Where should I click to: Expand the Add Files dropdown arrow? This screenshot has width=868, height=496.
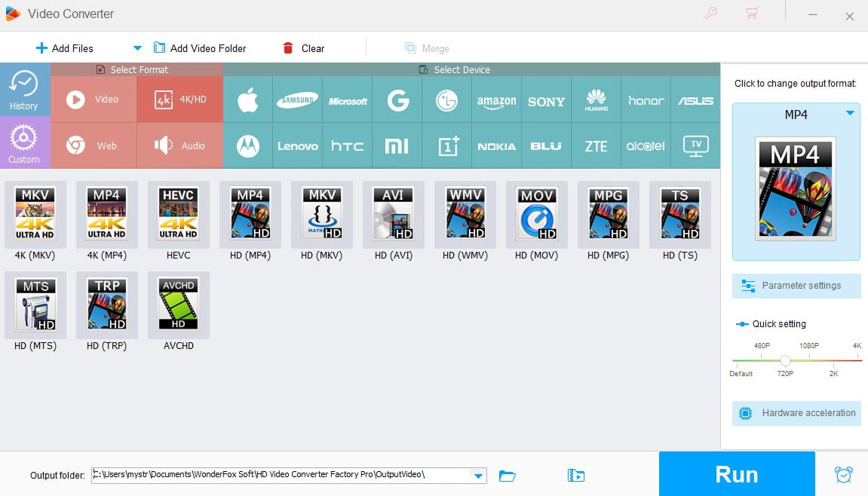[x=136, y=47]
